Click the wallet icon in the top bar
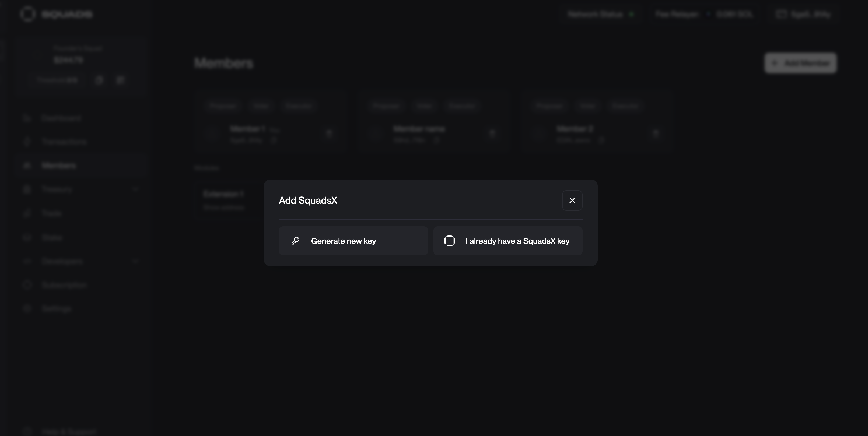The width and height of the screenshot is (868, 436). pos(781,14)
